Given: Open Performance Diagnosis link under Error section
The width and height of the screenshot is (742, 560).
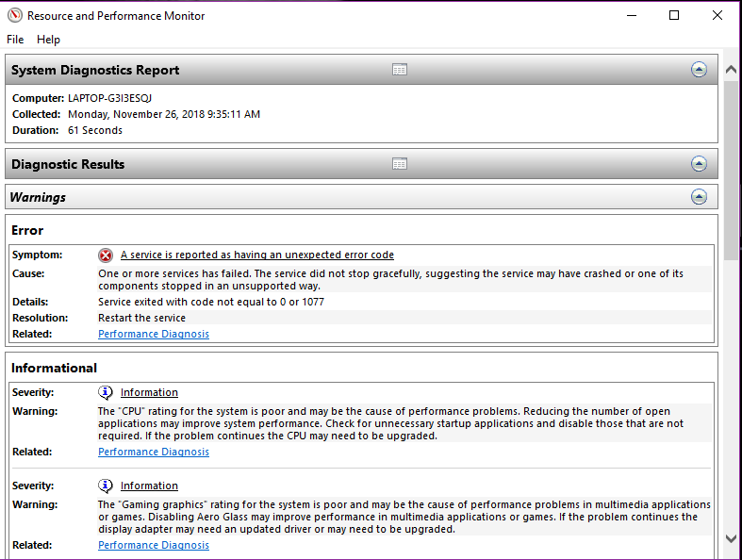Looking at the screenshot, I should 154,334.
